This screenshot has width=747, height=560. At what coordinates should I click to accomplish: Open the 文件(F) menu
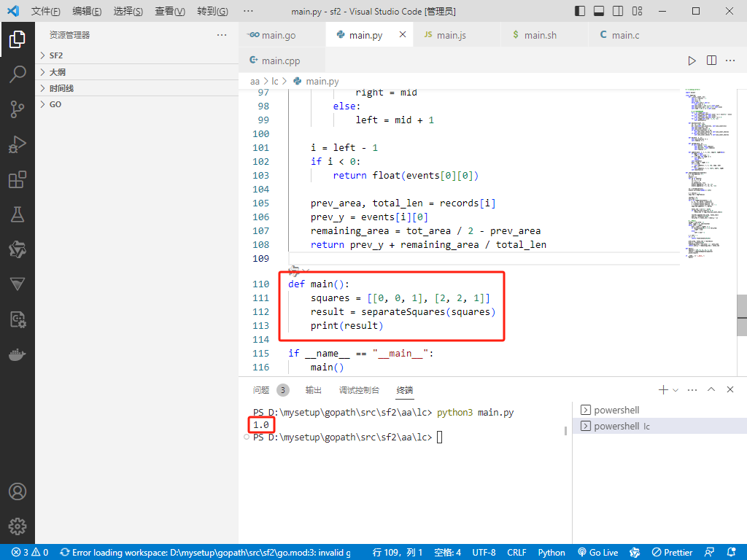click(46, 11)
